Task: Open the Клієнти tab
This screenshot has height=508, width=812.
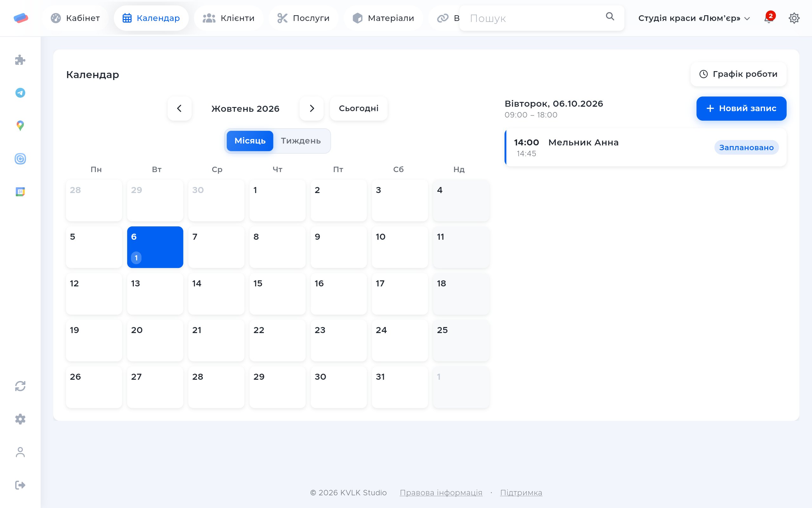Action: [229, 18]
